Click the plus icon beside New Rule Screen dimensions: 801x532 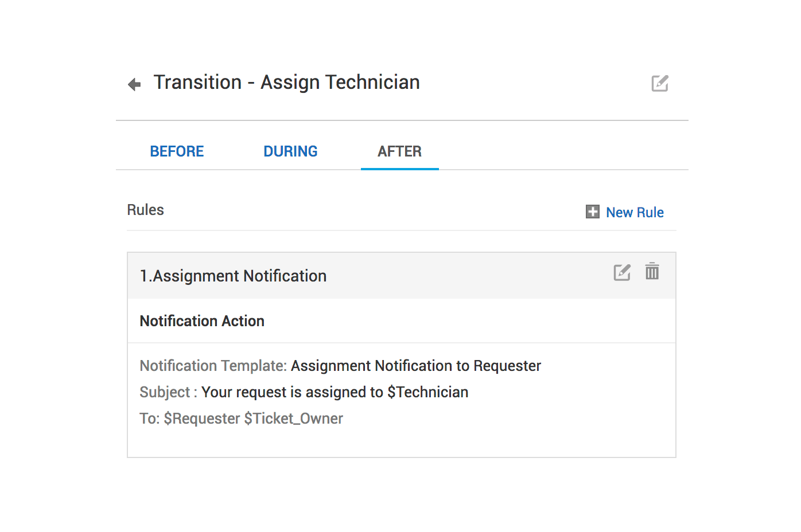pos(592,212)
